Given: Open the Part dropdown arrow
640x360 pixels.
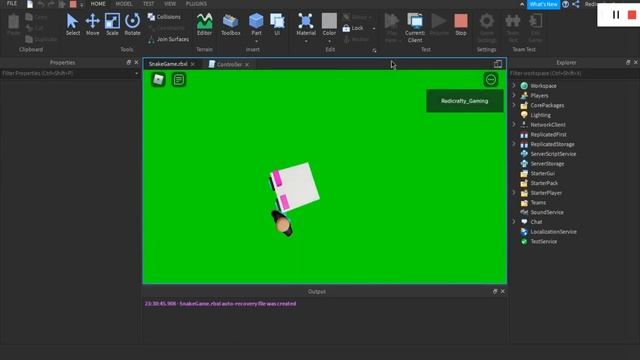Looking at the screenshot, I should pos(256,41).
